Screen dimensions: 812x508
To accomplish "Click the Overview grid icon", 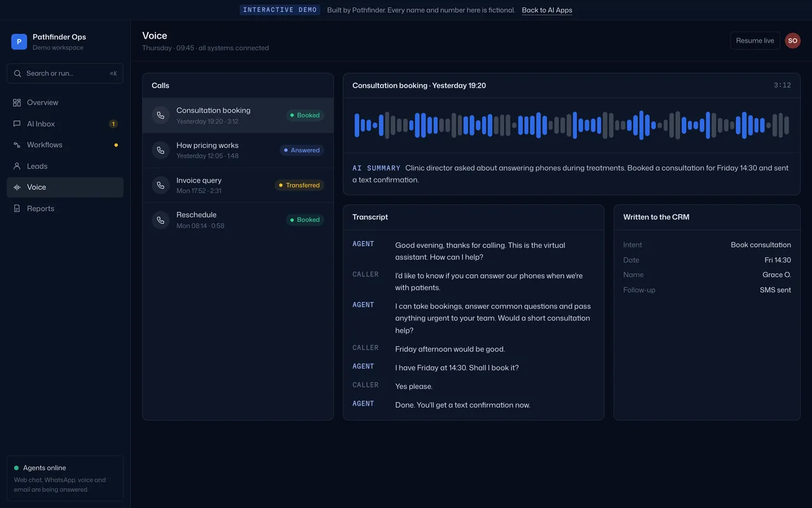I will tap(17, 102).
